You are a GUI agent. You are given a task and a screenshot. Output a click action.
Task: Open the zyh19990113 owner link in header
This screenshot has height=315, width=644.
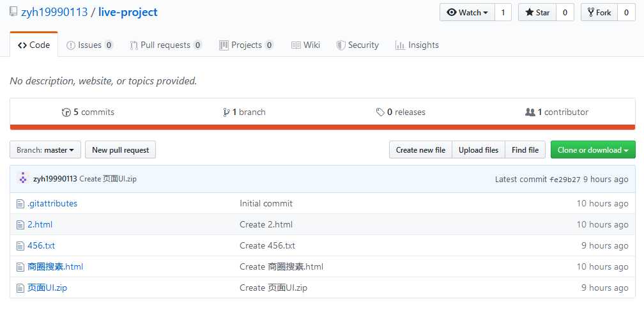54,12
